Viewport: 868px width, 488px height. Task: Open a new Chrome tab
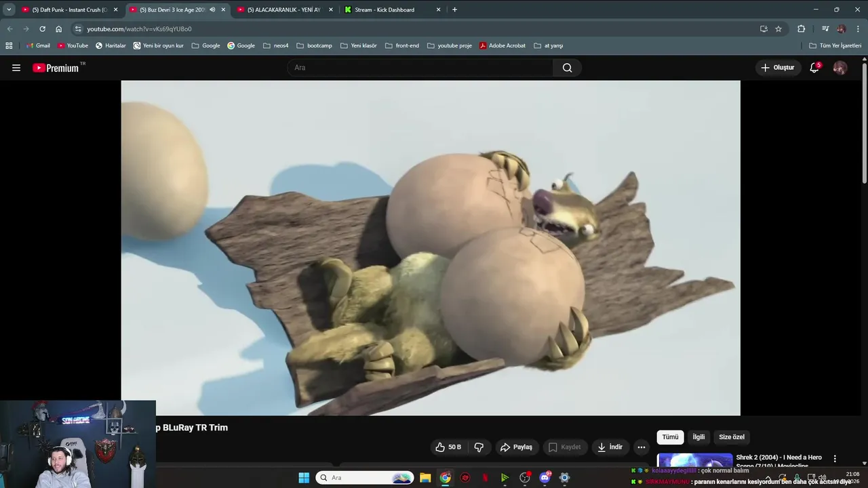[x=454, y=9]
